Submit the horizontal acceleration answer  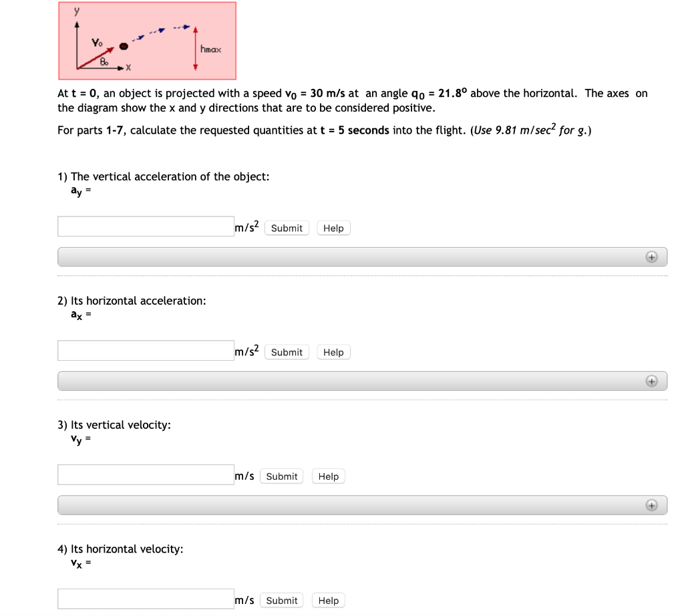tap(287, 352)
